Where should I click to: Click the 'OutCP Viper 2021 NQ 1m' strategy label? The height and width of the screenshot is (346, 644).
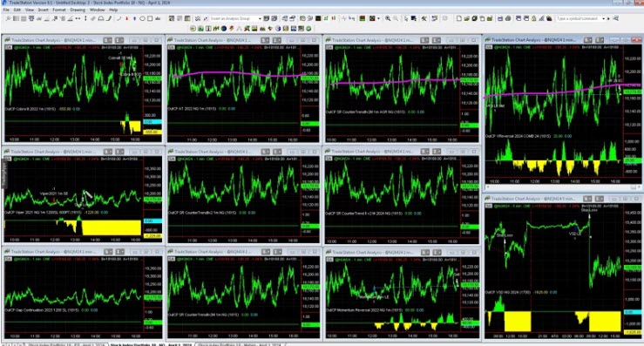coord(43,213)
